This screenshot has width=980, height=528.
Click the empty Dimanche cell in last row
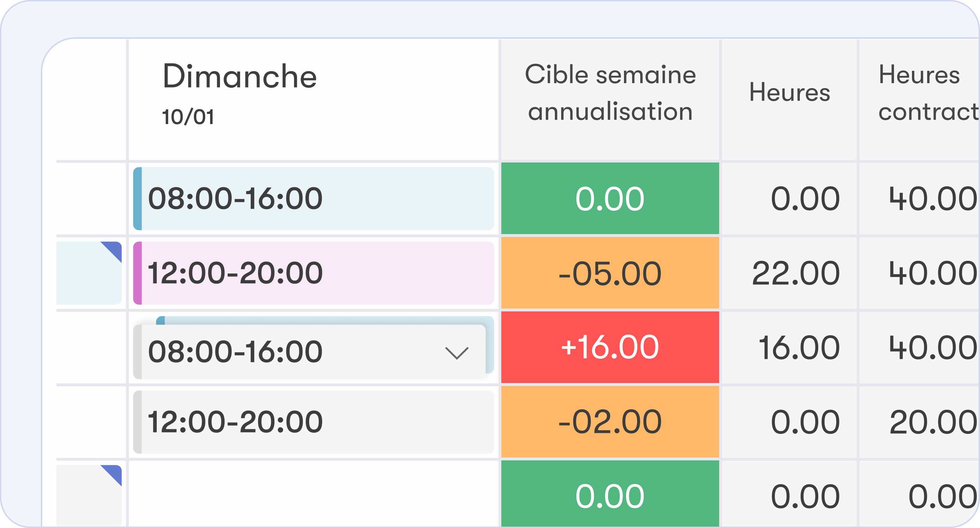click(313, 494)
